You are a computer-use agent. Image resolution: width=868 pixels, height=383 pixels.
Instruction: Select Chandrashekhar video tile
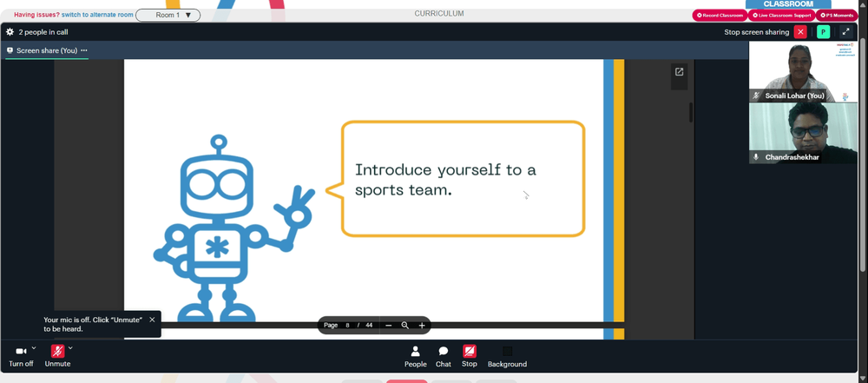tap(803, 133)
